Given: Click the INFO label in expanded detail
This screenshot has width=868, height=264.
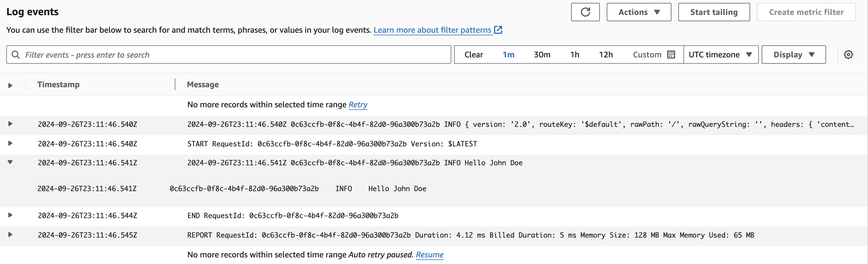Looking at the screenshot, I should 343,189.
